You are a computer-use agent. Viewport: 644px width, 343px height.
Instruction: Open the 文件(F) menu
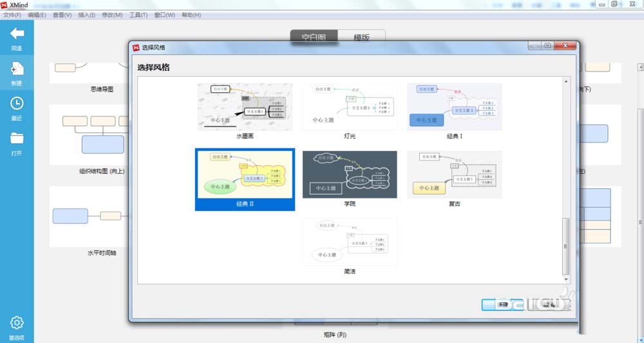pos(12,15)
